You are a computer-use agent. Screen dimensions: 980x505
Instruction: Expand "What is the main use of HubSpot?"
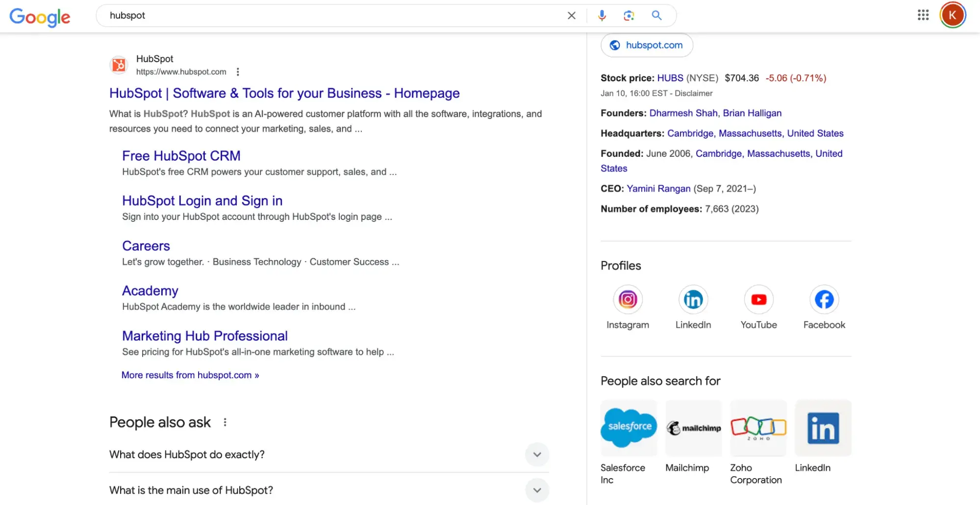click(x=537, y=490)
